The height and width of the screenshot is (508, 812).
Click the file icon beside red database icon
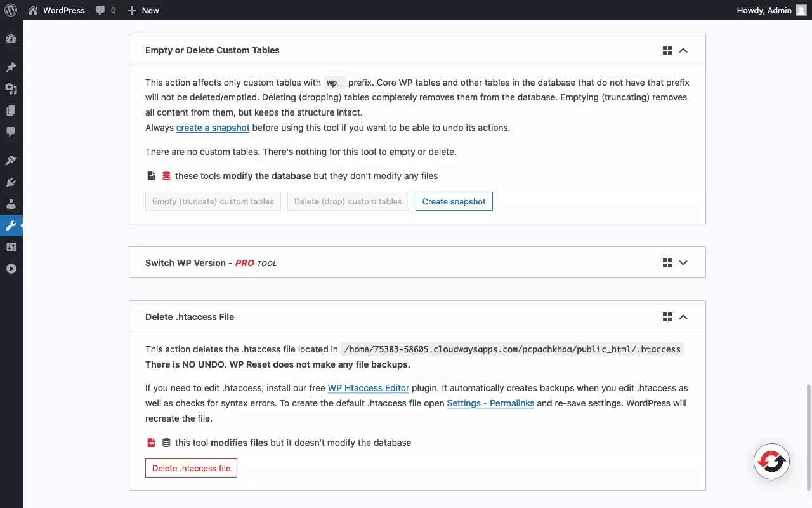click(151, 176)
